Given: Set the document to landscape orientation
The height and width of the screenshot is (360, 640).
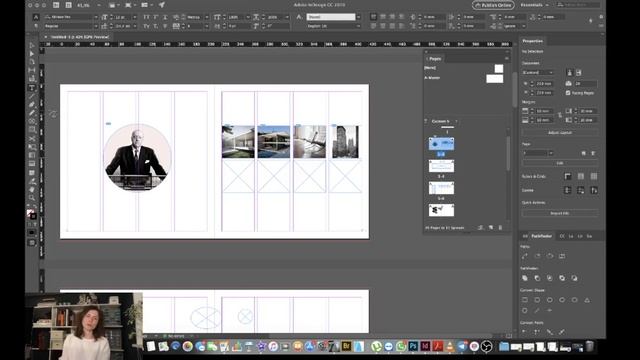Looking at the screenshot, I should pyautogui.click(x=579, y=73).
